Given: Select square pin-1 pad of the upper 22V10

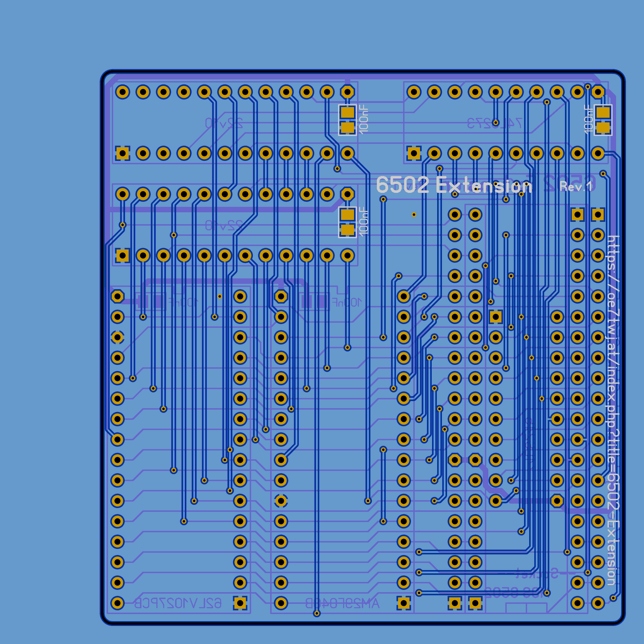Looking at the screenshot, I should pyautogui.click(x=123, y=153).
